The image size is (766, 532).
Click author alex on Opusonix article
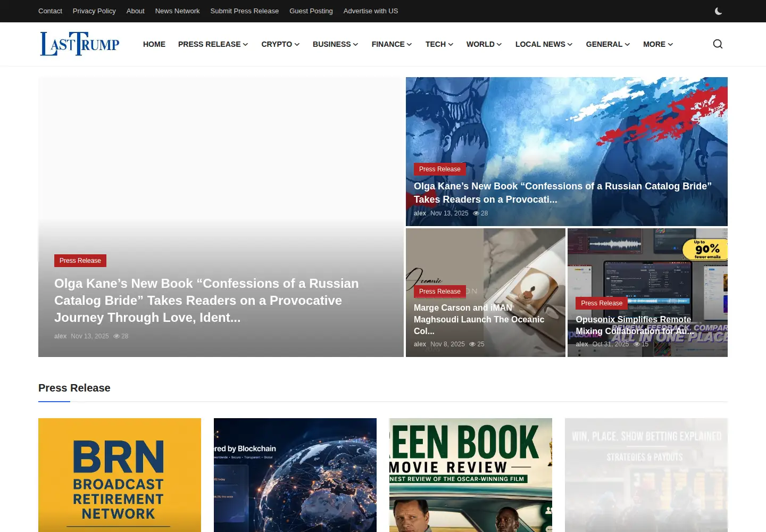[582, 344]
